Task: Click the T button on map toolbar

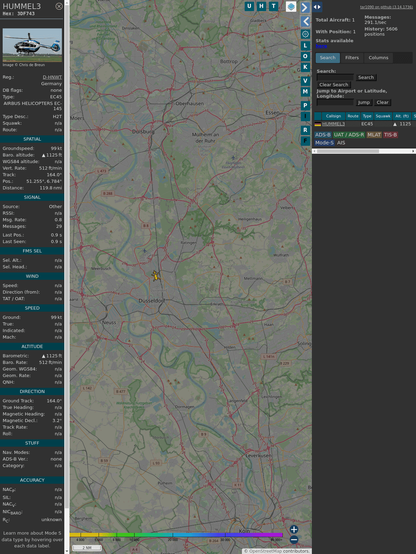Action: point(273,6)
